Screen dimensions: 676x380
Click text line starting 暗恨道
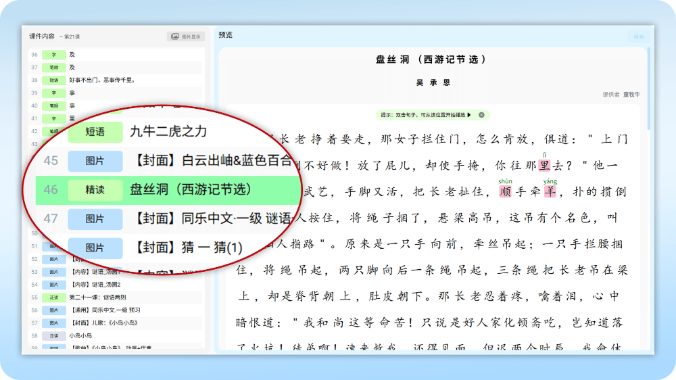pyautogui.click(x=429, y=322)
